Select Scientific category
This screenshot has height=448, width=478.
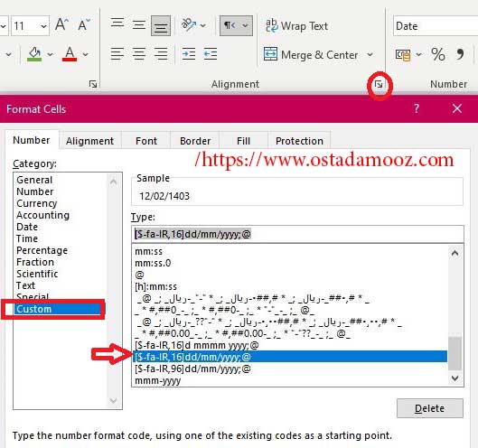[x=37, y=274]
